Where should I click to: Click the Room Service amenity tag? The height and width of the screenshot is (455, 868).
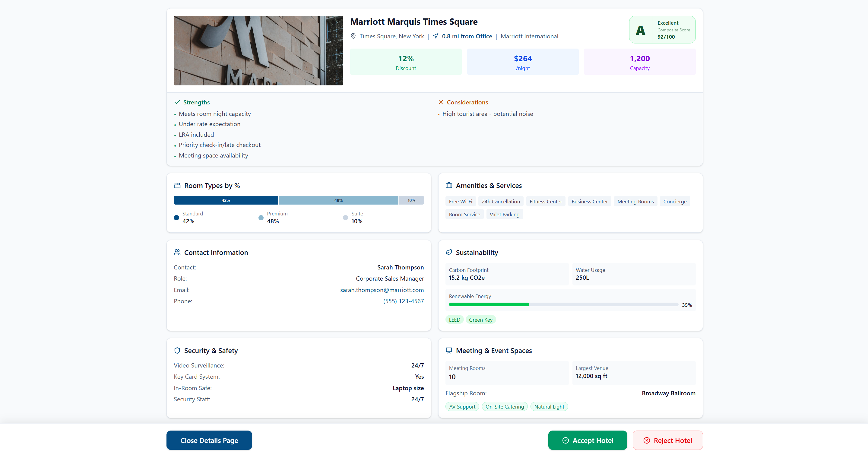click(x=464, y=214)
